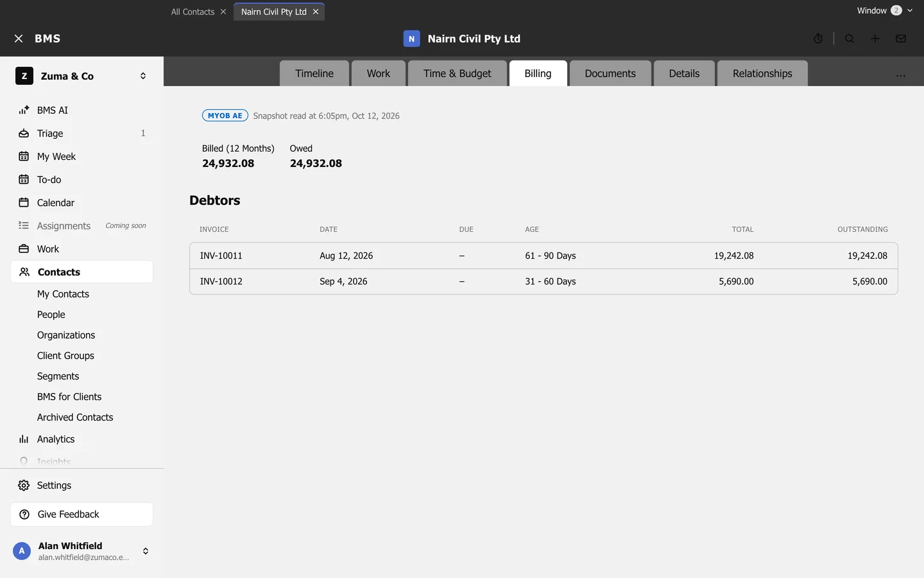
Task: Open Organizations list
Action: [x=66, y=335]
